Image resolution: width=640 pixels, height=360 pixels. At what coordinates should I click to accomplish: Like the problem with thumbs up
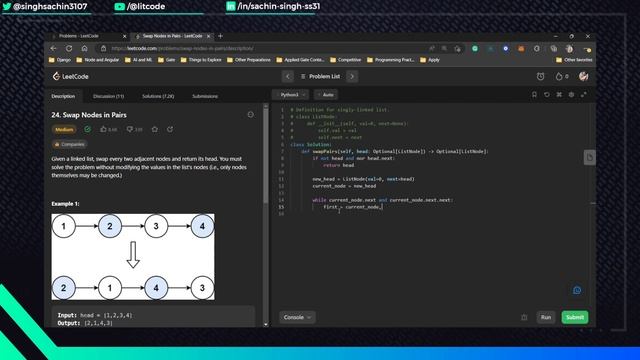pos(108,129)
